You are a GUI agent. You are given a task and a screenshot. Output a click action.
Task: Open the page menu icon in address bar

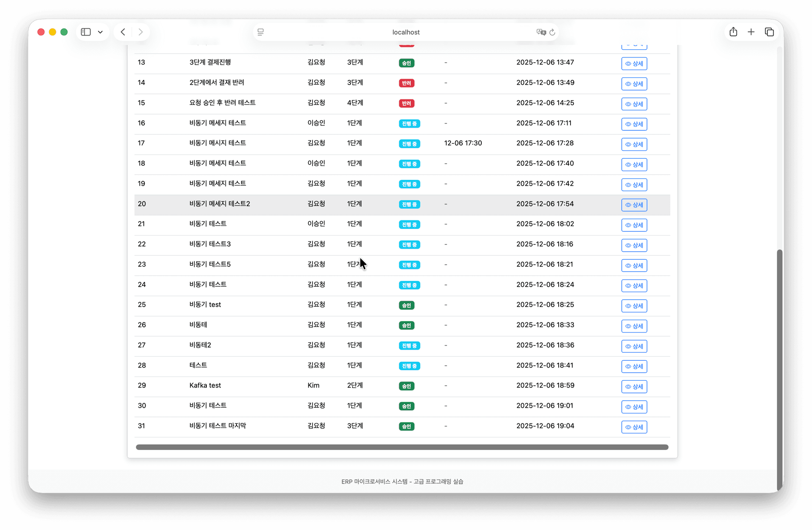pos(261,32)
